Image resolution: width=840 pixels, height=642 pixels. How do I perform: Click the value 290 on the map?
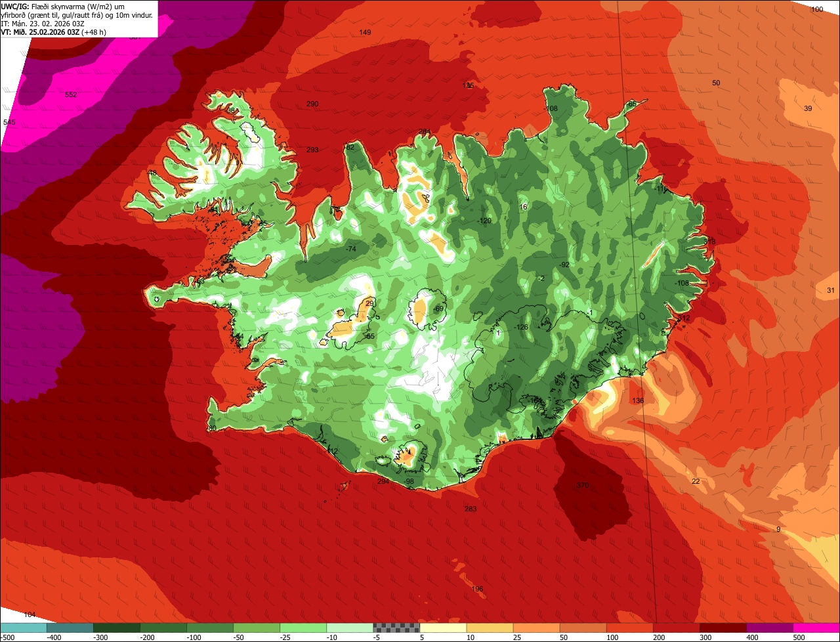[x=312, y=104]
